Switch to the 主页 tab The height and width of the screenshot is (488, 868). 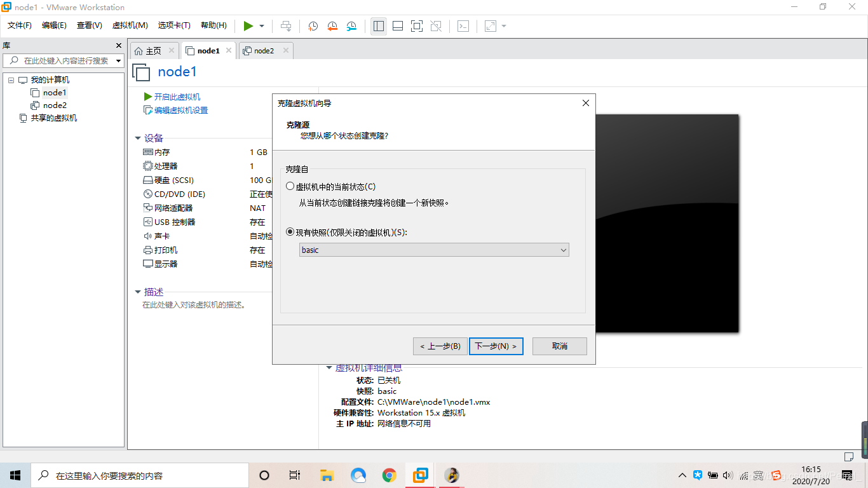[154, 51]
